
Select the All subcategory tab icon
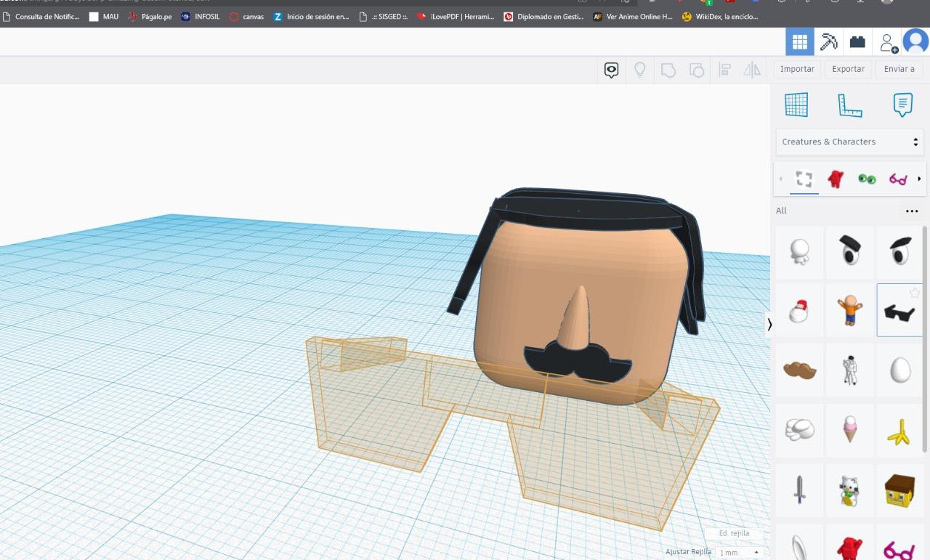pyautogui.click(x=804, y=179)
